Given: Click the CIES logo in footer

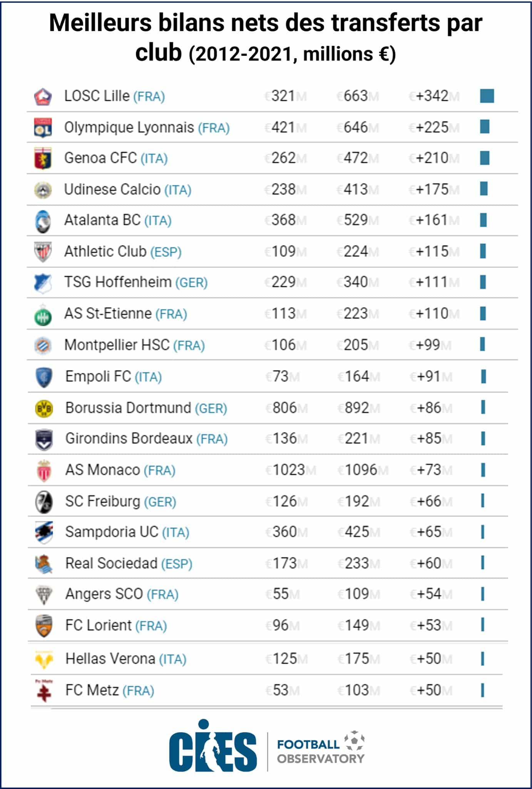Looking at the screenshot, I should tap(213, 747).
